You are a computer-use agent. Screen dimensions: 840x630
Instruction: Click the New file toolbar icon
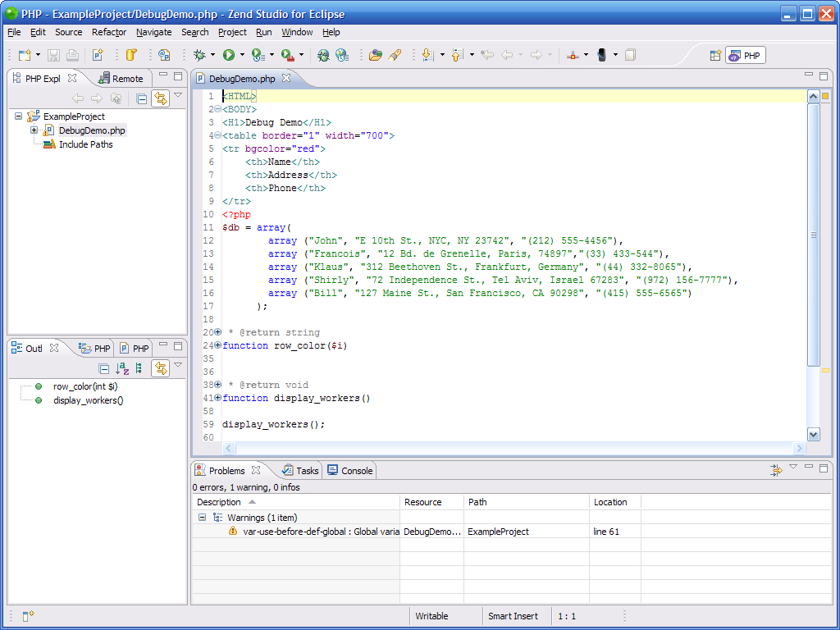click(x=25, y=55)
